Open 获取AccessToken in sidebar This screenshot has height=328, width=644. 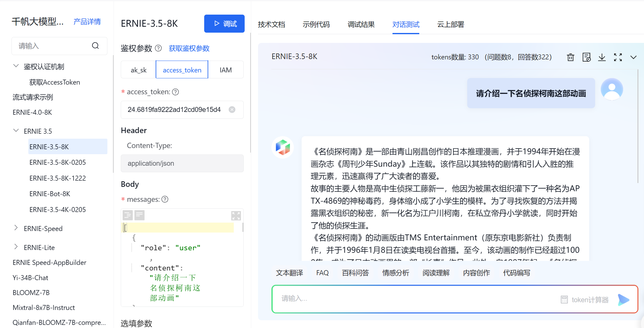coord(54,82)
